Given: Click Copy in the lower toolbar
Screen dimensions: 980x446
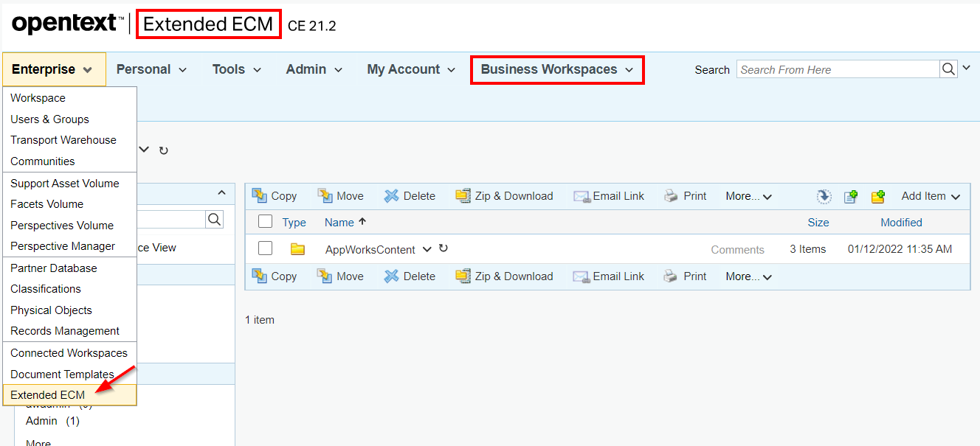Looking at the screenshot, I should (x=275, y=276).
